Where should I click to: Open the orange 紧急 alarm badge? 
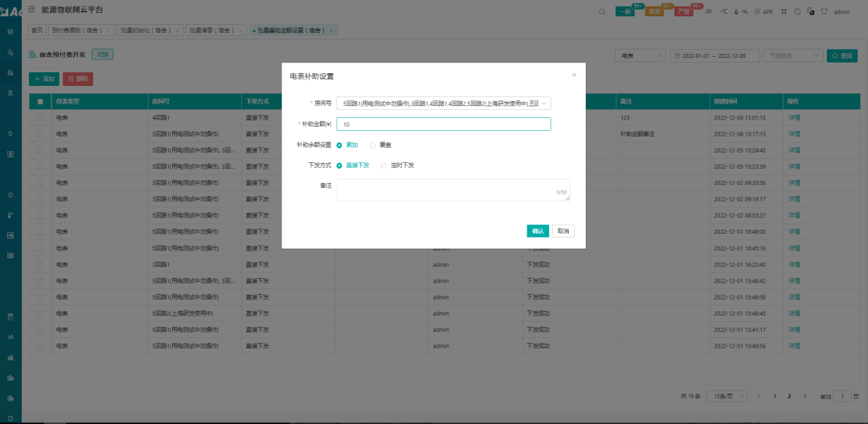654,11
